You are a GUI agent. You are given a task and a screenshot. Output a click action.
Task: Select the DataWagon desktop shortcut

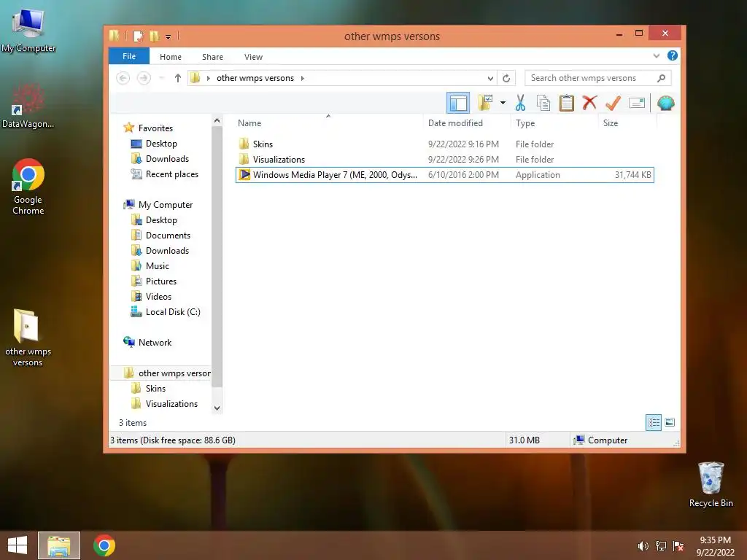point(28,106)
